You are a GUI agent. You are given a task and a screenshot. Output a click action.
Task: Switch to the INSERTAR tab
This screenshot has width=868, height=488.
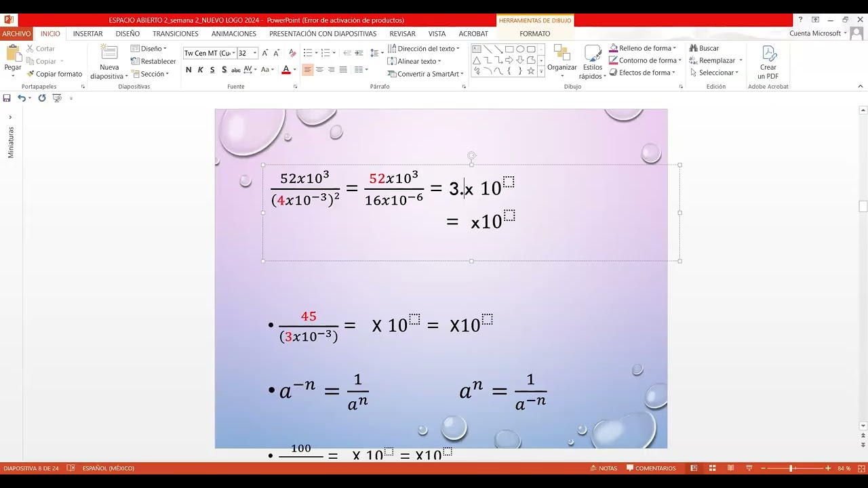point(88,33)
